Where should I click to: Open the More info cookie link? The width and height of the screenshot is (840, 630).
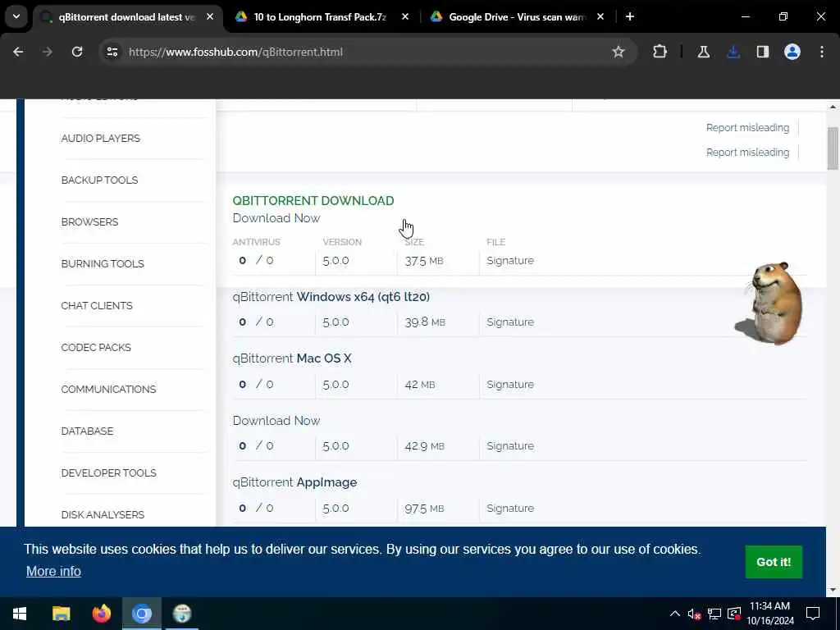tap(53, 571)
